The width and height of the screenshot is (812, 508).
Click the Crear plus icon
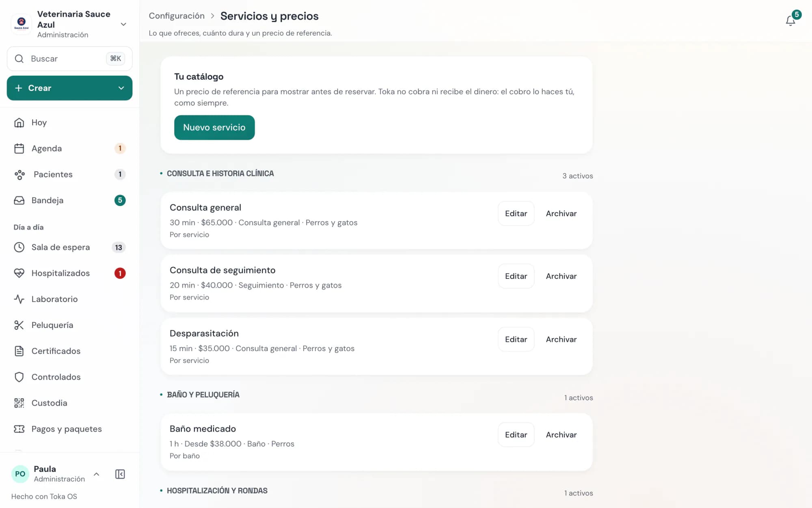(x=18, y=88)
